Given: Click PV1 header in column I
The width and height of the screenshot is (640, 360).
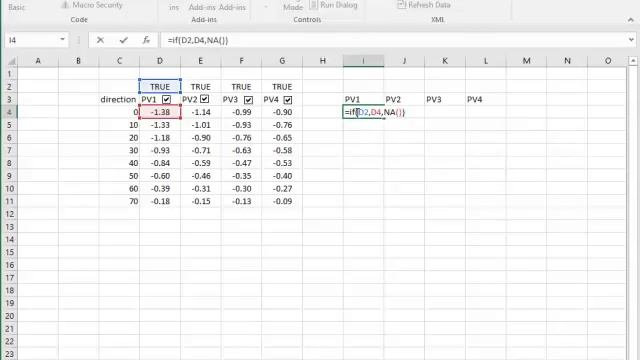Looking at the screenshot, I should pos(363,100).
